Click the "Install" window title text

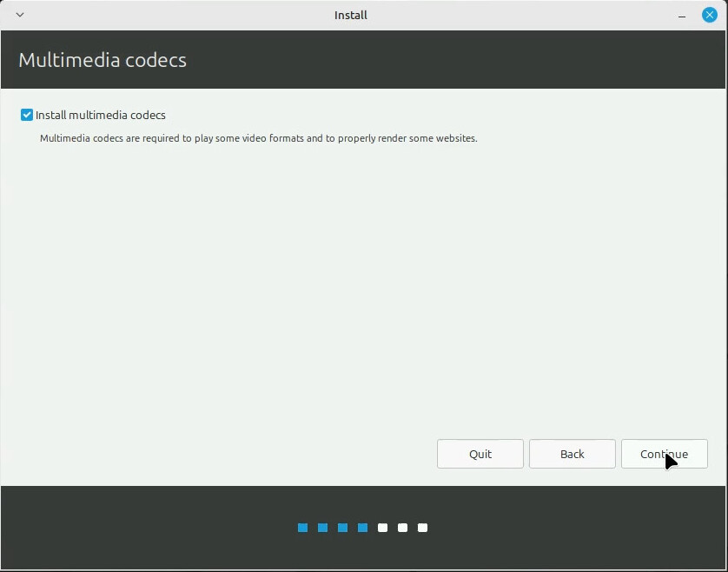(x=351, y=15)
